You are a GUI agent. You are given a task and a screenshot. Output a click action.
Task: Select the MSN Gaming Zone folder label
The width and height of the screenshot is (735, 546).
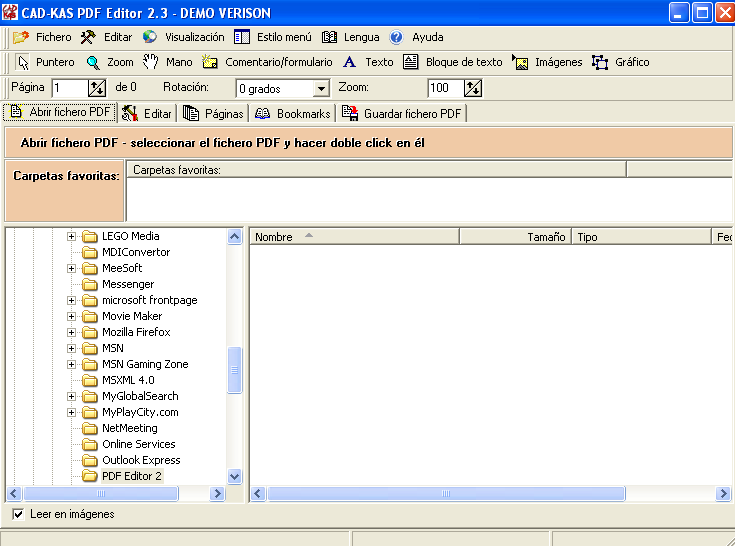coord(145,364)
